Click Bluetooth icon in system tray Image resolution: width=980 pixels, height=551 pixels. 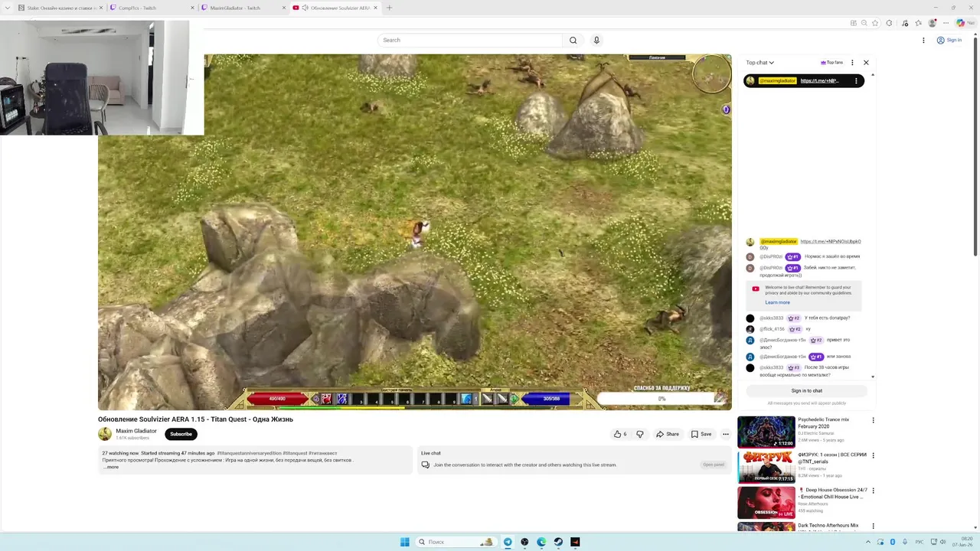892,542
